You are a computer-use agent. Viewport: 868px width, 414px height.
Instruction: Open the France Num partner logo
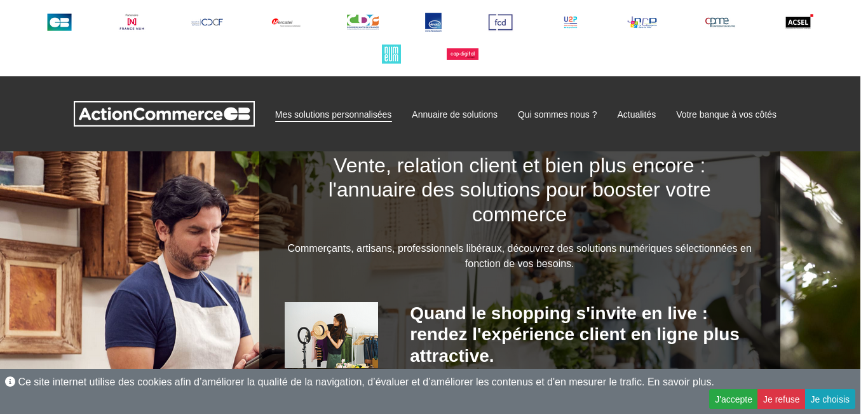click(132, 22)
